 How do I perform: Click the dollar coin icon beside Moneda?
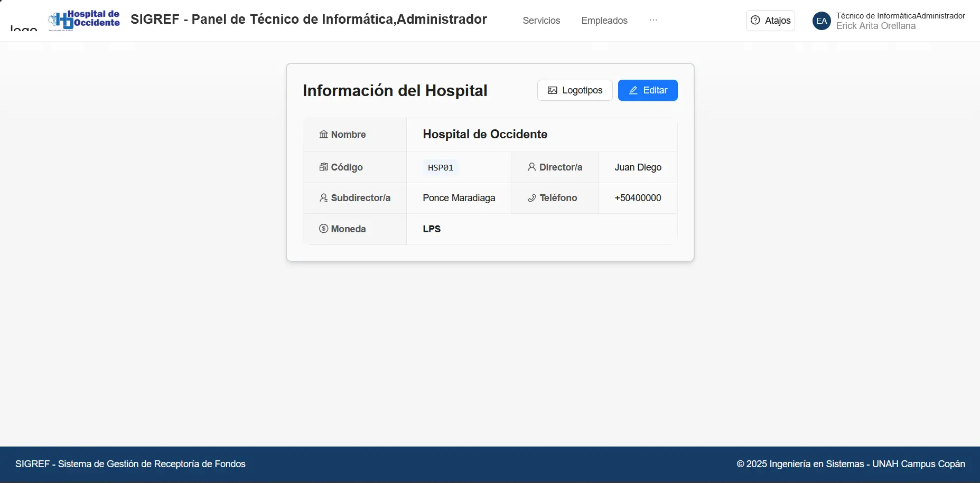point(323,229)
